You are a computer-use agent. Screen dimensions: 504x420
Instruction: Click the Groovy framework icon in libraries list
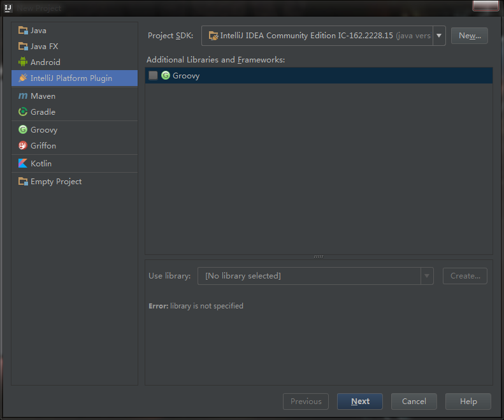(166, 76)
